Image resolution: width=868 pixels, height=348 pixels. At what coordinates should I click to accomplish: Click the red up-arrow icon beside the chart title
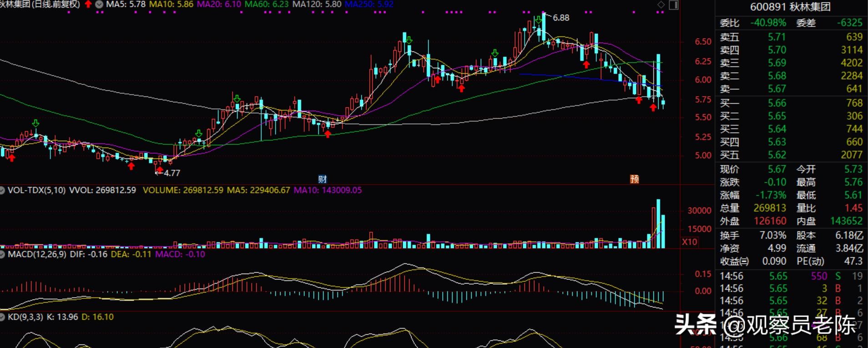(88, 4)
